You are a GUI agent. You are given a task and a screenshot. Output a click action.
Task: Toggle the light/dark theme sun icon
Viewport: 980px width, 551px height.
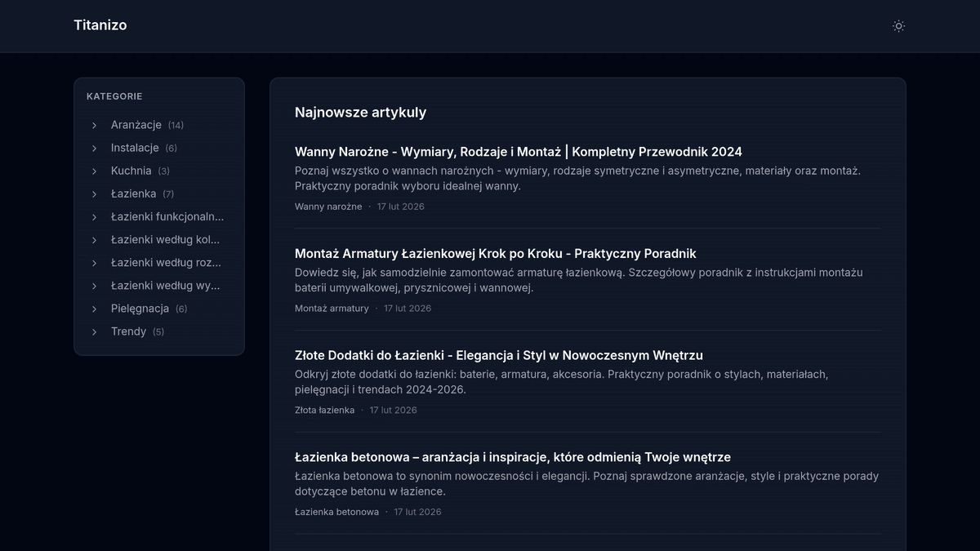point(898,26)
